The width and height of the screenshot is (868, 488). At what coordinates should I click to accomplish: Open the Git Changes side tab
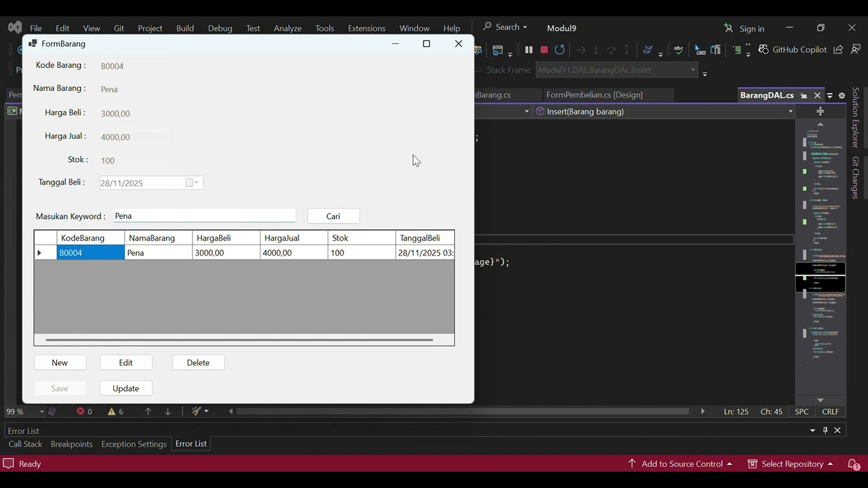[x=856, y=178]
